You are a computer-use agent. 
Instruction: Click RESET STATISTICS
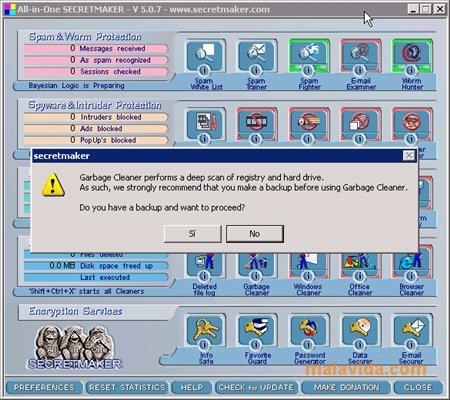pos(127,387)
